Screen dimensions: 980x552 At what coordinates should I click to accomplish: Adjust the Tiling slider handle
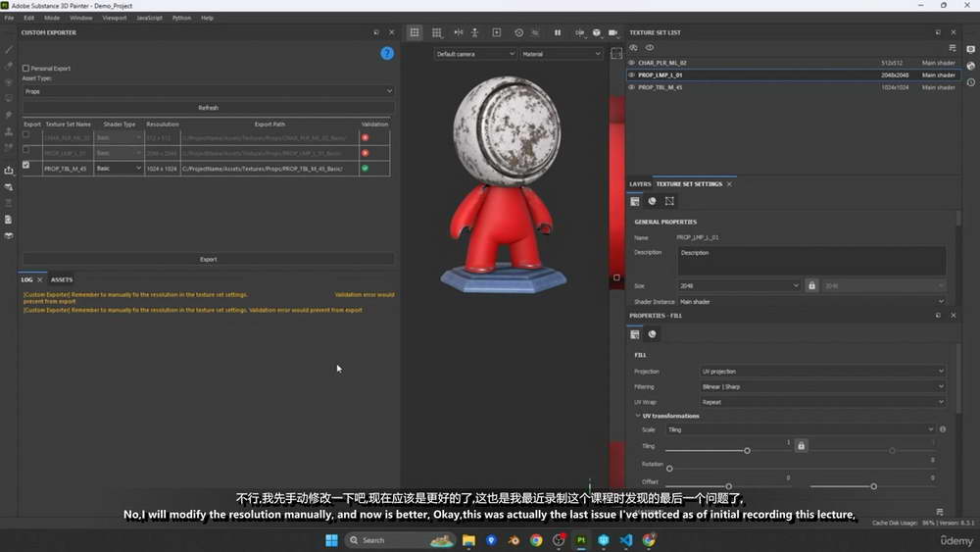click(x=747, y=451)
